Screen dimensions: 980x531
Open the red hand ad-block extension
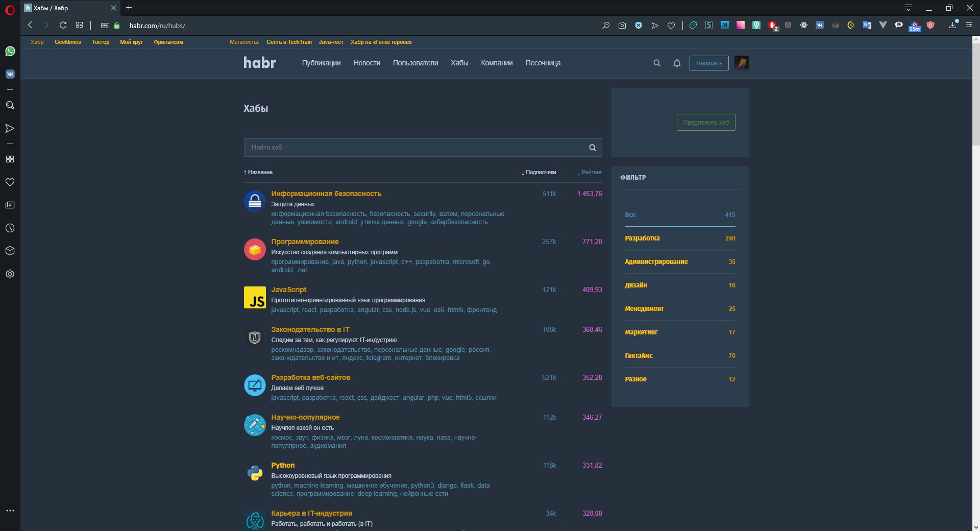point(773,26)
